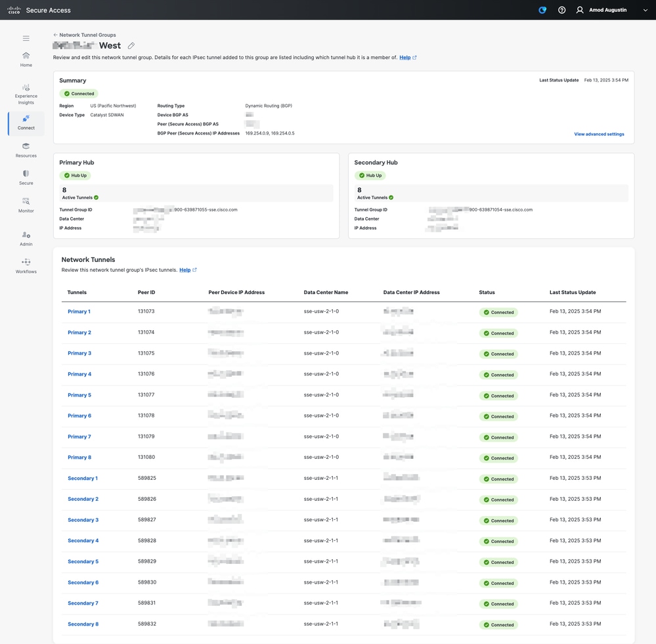This screenshot has width=656, height=644.
Task: Click BGP peer addresses 169.254.0.9, 169.254.0.5
Action: click(270, 133)
